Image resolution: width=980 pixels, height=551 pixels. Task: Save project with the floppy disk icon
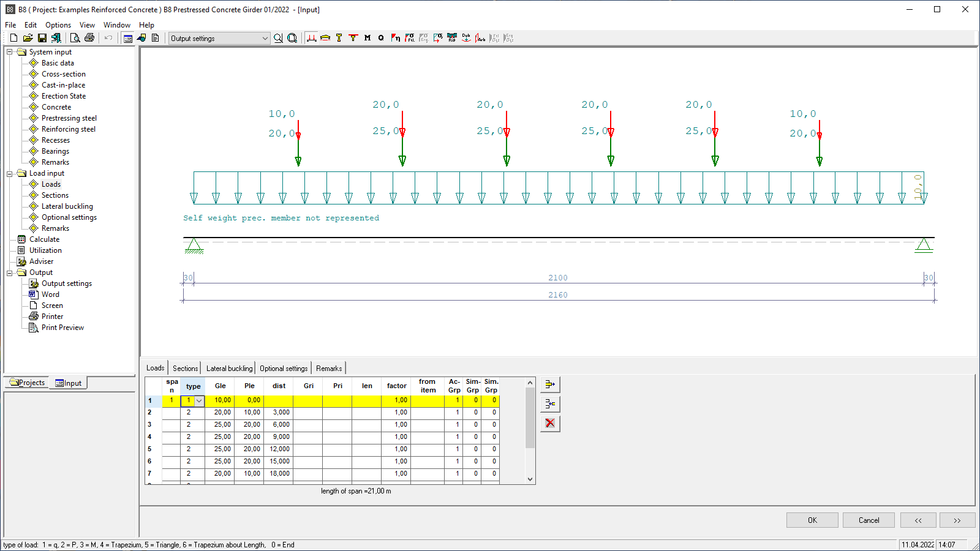[42, 38]
